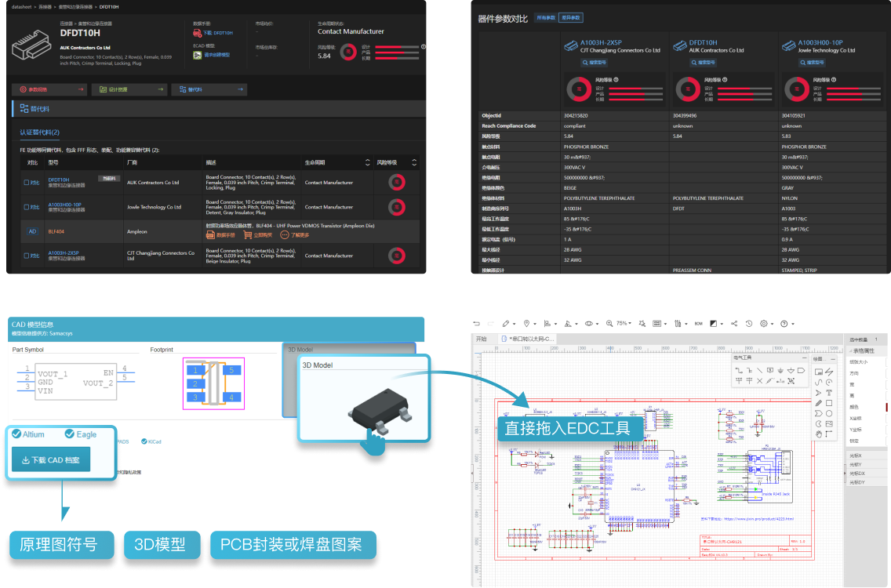Expand the eye view dropdown arrow

[x=597, y=325]
